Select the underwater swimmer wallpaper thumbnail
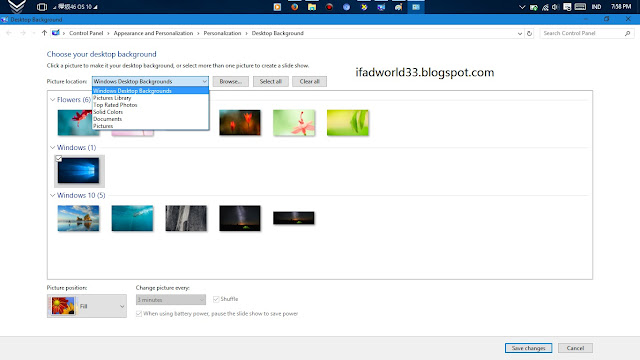Image resolution: width=640 pixels, height=360 pixels. tap(132, 218)
